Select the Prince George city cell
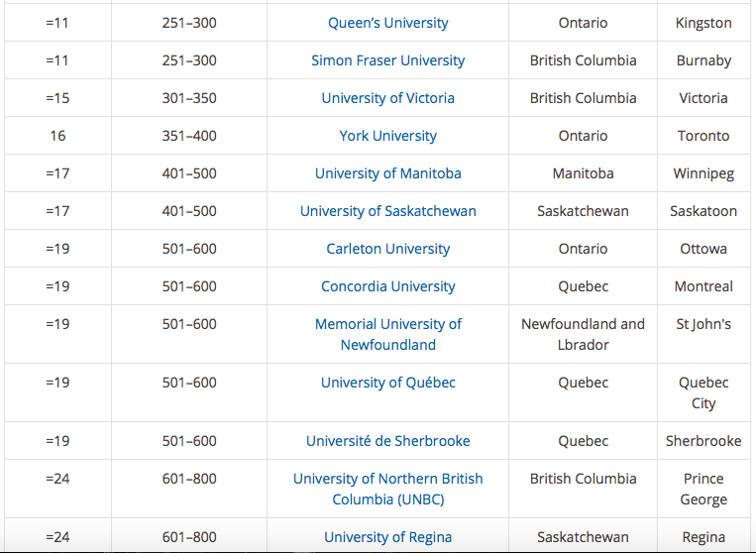756x553 pixels. click(x=703, y=489)
